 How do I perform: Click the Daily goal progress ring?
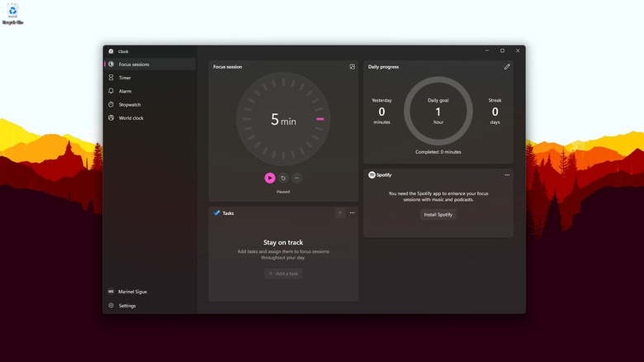coord(438,111)
